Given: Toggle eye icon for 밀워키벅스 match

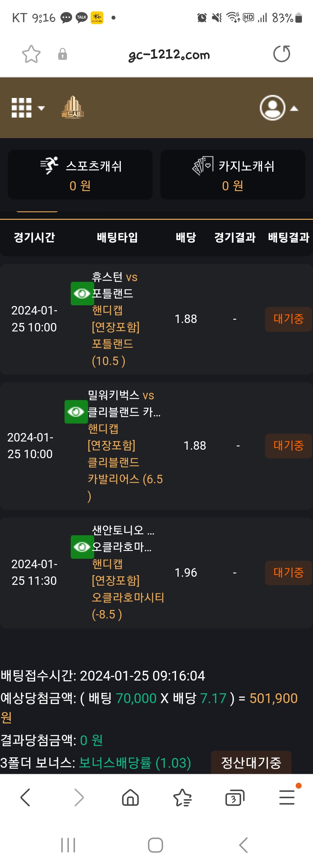Looking at the screenshot, I should coord(76,412).
